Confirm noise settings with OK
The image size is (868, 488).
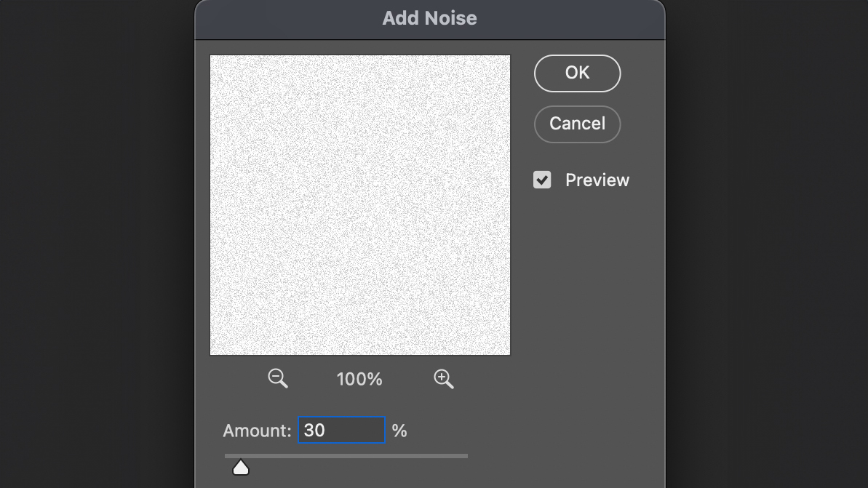click(577, 73)
